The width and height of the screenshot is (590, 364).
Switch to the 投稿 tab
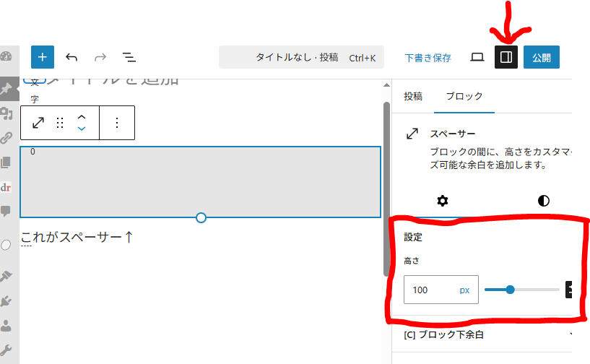pyautogui.click(x=413, y=96)
